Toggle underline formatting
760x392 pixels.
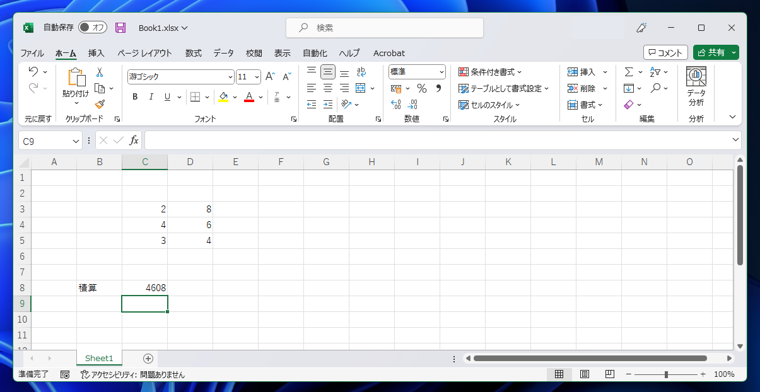(x=167, y=97)
